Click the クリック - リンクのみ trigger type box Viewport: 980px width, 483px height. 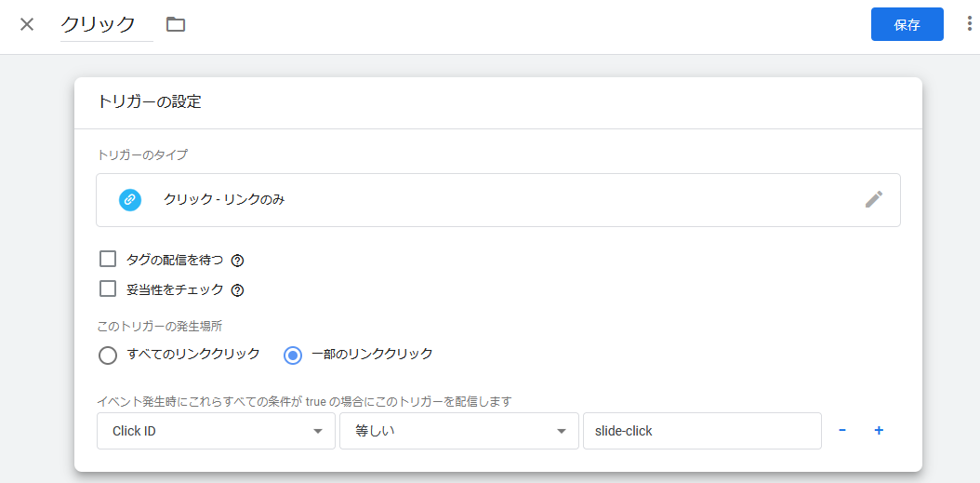coord(498,199)
